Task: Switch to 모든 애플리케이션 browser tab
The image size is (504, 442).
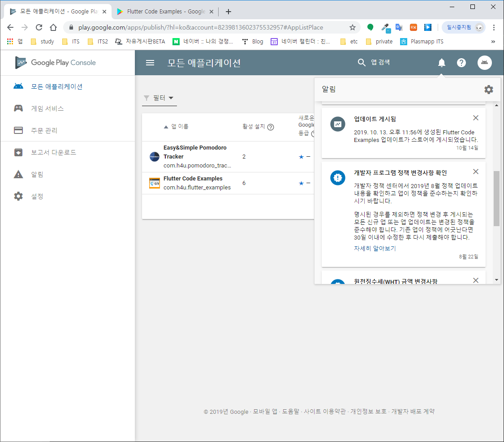Action: (x=58, y=12)
